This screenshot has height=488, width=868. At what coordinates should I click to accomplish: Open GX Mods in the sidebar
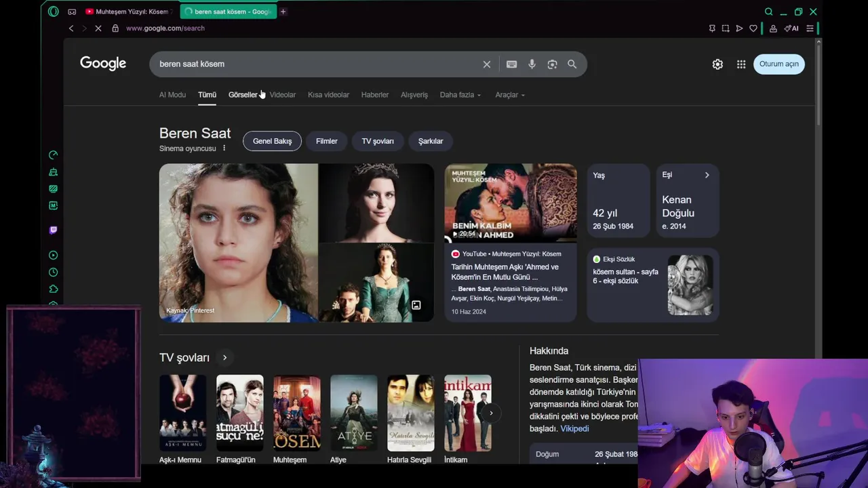(x=54, y=205)
